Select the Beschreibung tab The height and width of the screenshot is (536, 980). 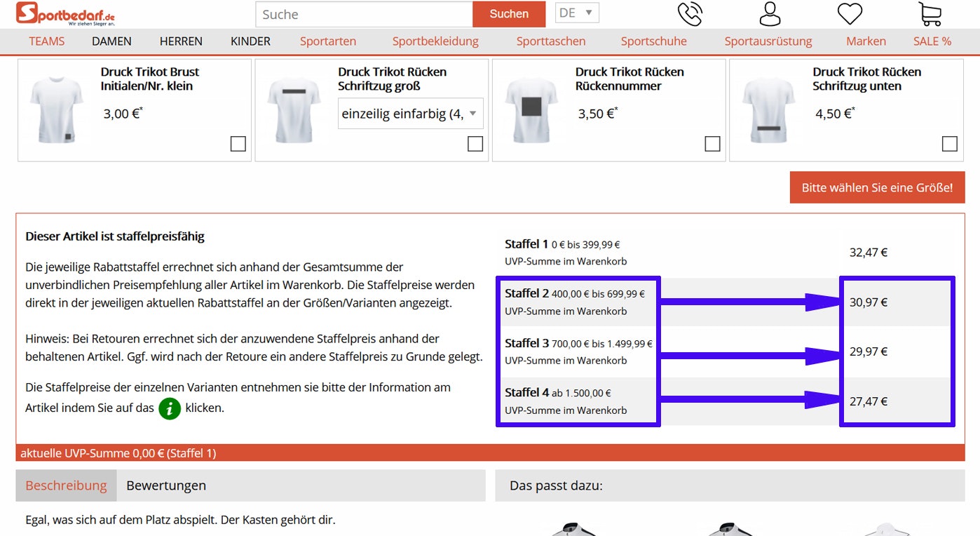click(65, 485)
